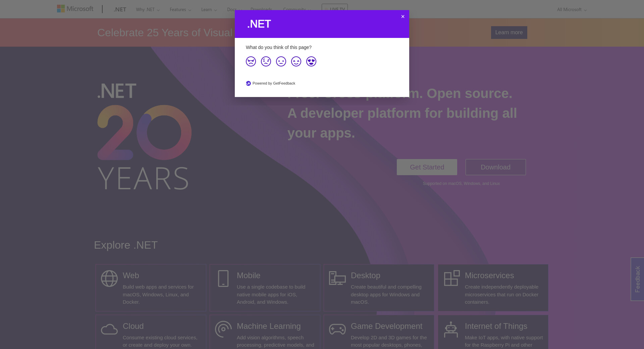This screenshot has width=644, height=349.
Task: Click the Microsoft logo
Action: pos(75,9)
